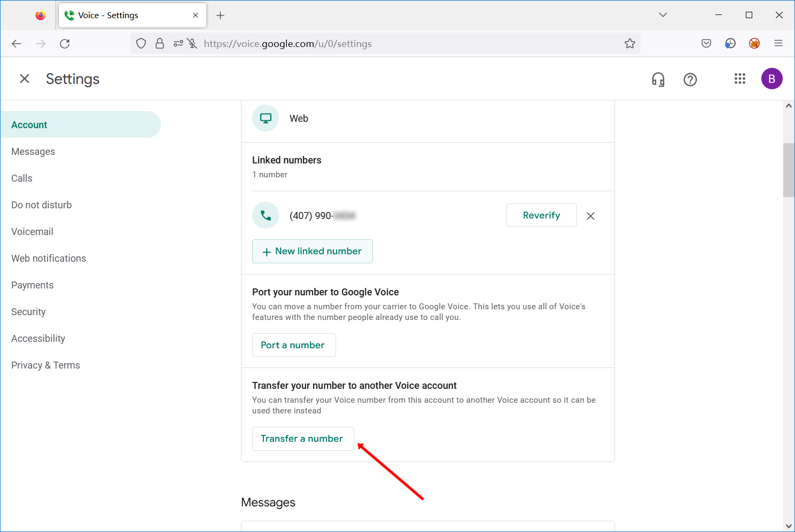Click the site security padlock icon

click(160, 44)
